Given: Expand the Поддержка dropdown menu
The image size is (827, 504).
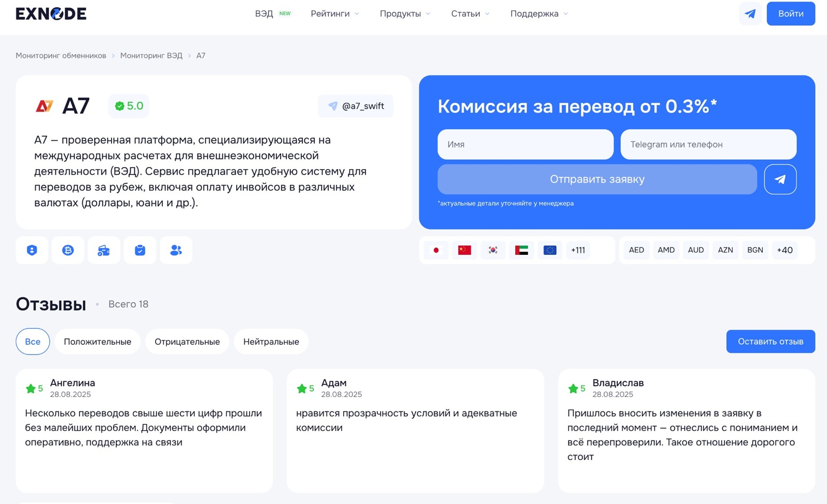Looking at the screenshot, I should 539,13.
